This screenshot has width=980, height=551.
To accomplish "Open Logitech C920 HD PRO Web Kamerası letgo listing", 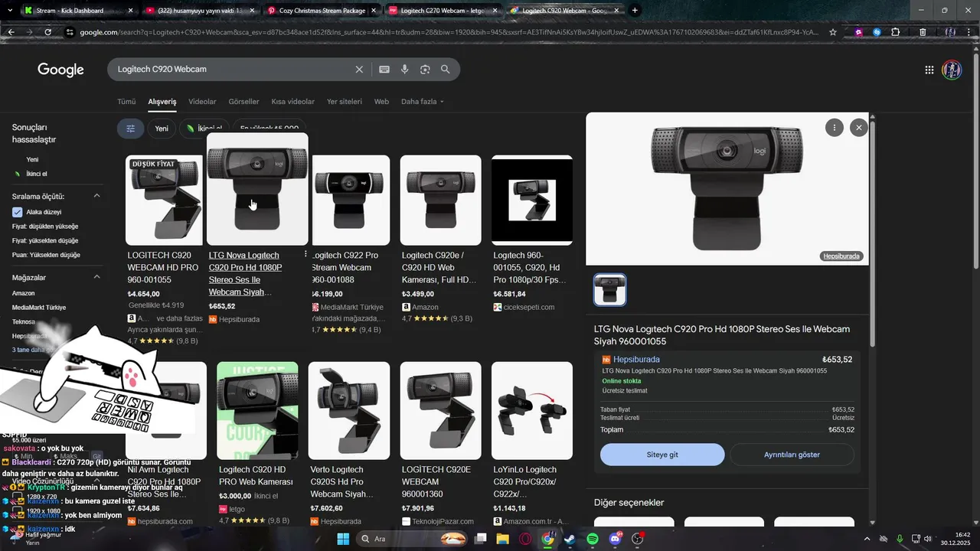I will click(256, 475).
